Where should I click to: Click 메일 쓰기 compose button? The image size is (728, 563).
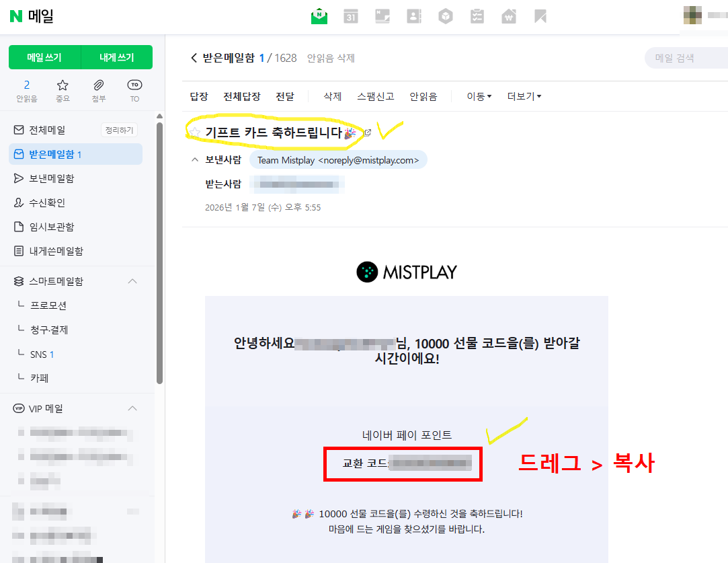[x=44, y=57]
